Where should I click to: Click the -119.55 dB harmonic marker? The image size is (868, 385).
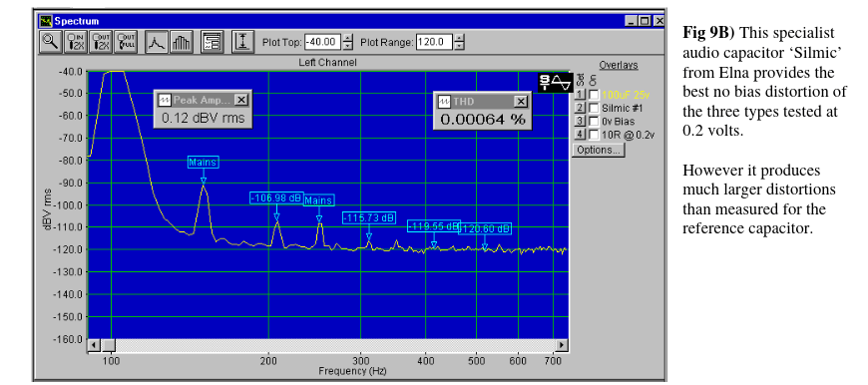tap(434, 226)
